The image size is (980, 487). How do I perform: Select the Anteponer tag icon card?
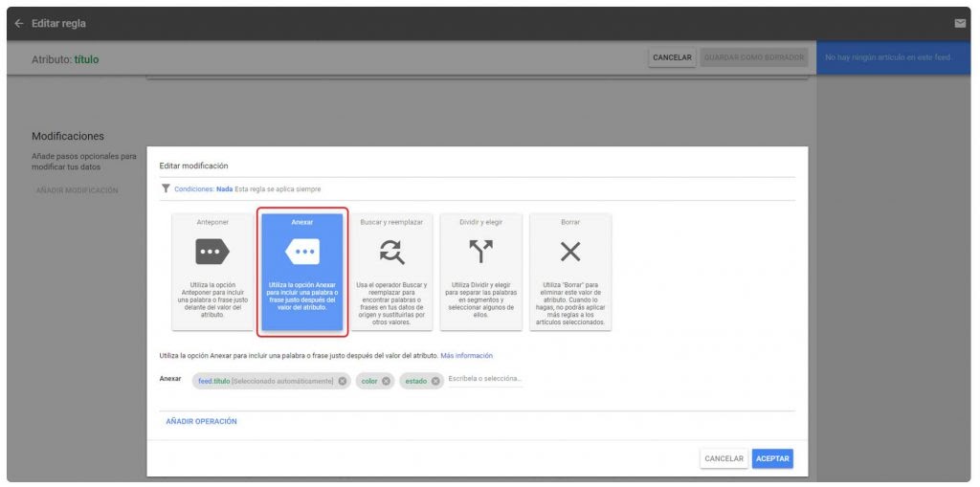click(212, 252)
